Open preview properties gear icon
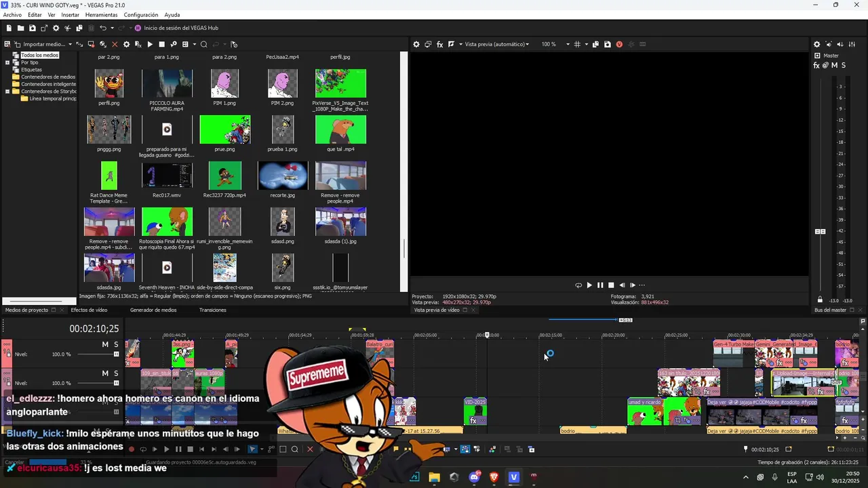This screenshot has width=868, height=488. click(x=416, y=44)
